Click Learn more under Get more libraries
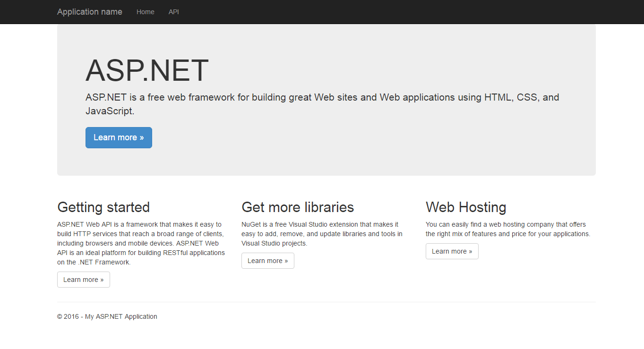 tap(268, 261)
